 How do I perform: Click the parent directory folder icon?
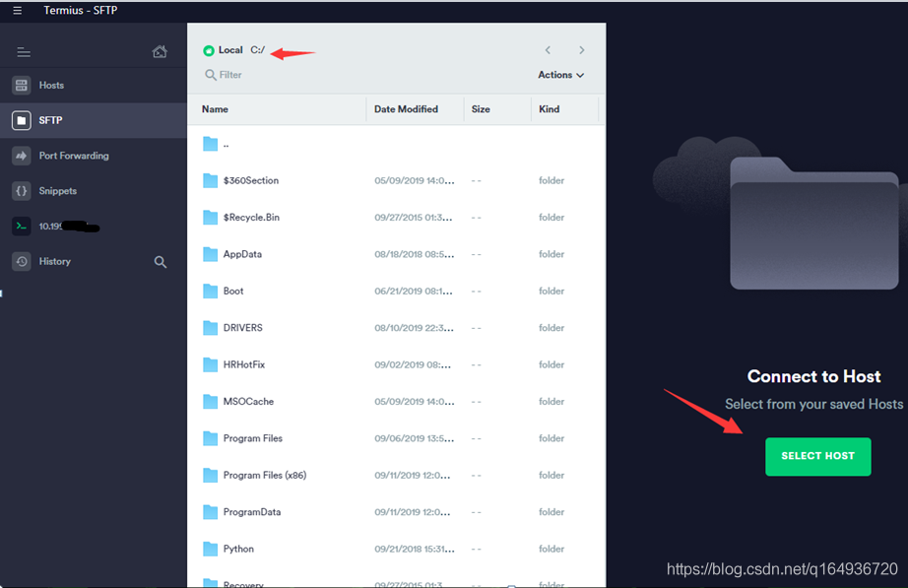[210, 144]
